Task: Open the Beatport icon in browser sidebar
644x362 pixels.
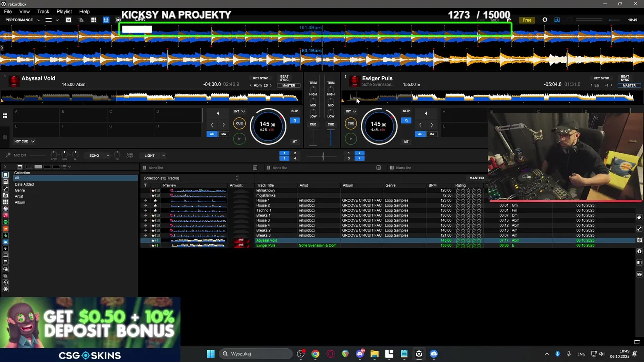Action: [x=6, y=235]
